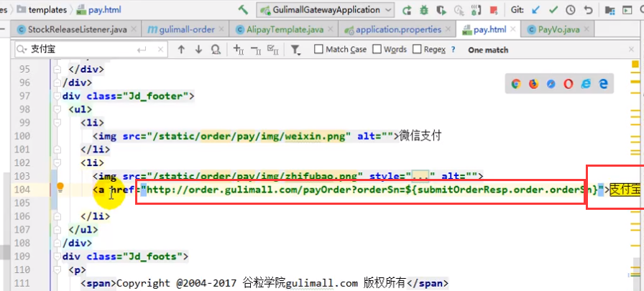Click Git commit checkmark icon

pyautogui.click(x=553, y=10)
